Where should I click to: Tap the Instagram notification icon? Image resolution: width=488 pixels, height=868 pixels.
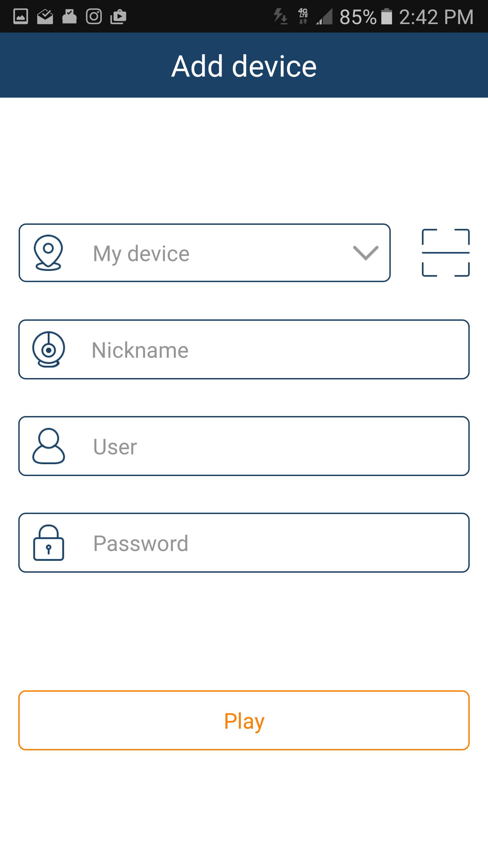pyautogui.click(x=94, y=16)
